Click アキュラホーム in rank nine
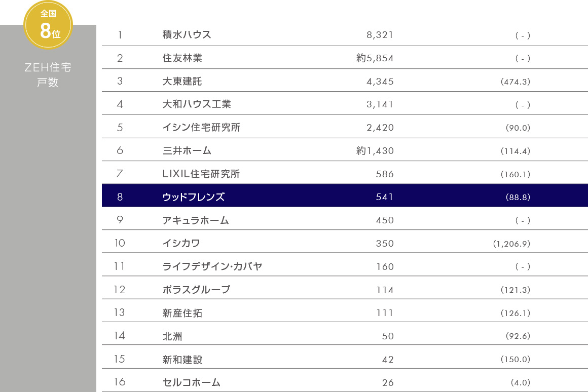The height and width of the screenshot is (392, 588). pos(196,220)
